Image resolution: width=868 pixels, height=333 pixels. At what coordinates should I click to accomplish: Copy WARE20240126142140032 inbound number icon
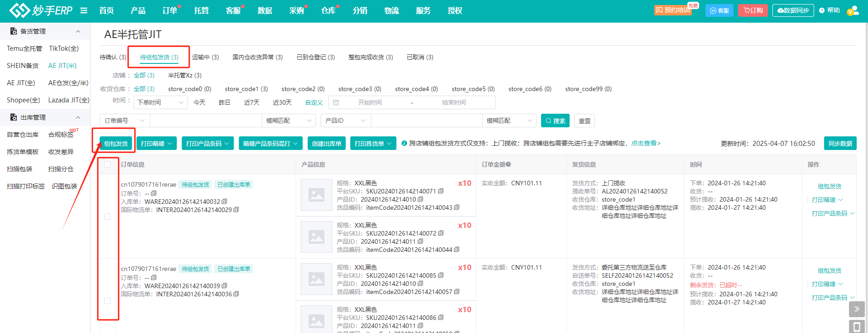click(225, 202)
